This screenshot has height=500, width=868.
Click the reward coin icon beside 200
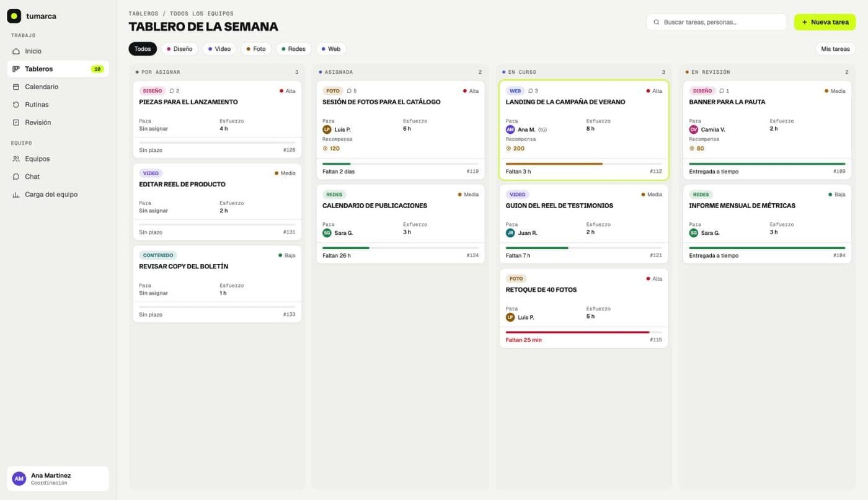coord(508,149)
